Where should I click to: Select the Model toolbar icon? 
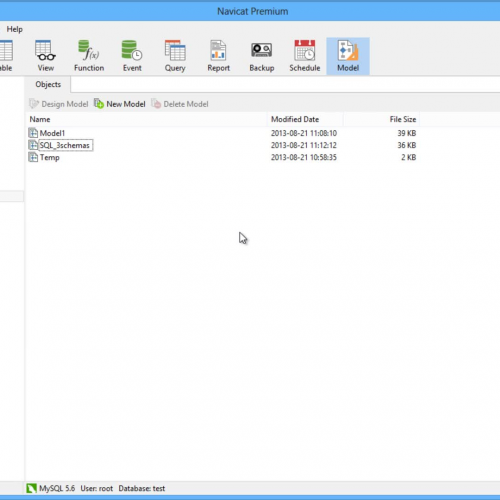348,56
